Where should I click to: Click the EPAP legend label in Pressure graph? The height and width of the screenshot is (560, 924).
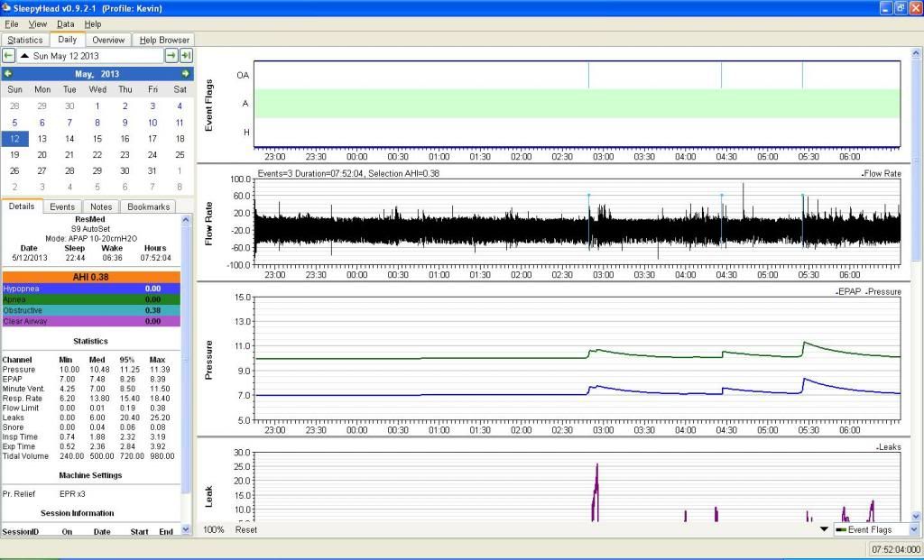pyautogui.click(x=848, y=291)
